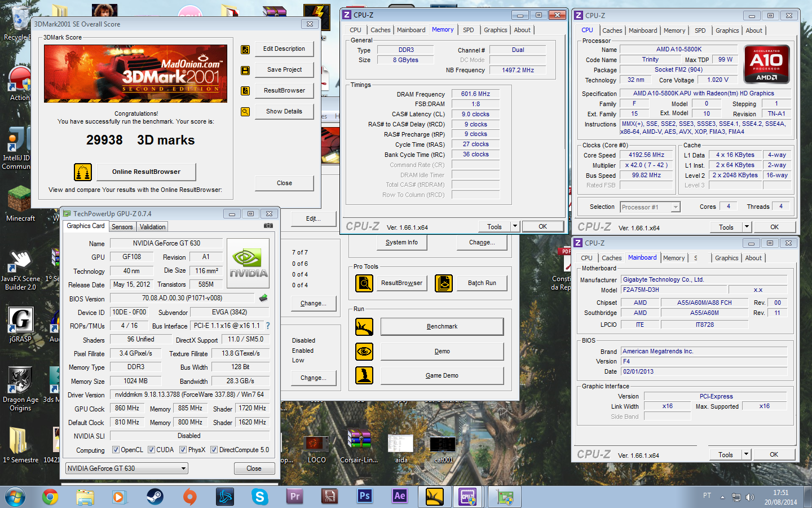This screenshot has width=812, height=508.
Task: Click the Game Demo icon
Action: (x=364, y=375)
